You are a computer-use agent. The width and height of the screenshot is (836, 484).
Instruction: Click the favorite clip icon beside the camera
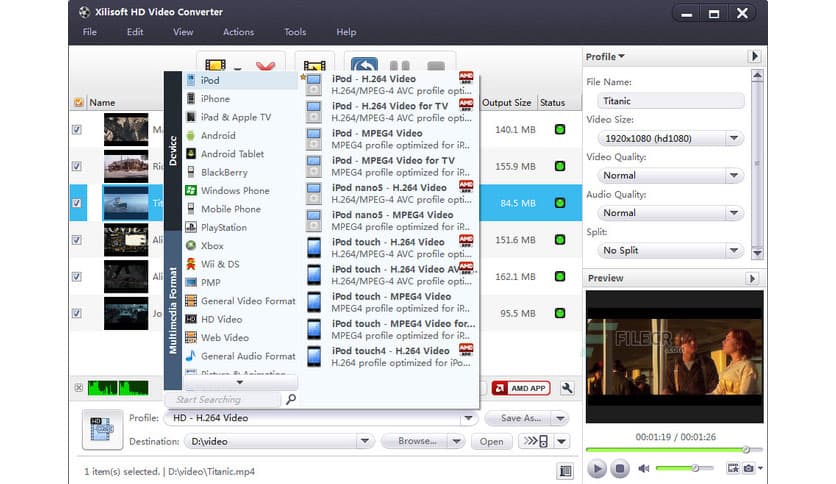[x=734, y=468]
